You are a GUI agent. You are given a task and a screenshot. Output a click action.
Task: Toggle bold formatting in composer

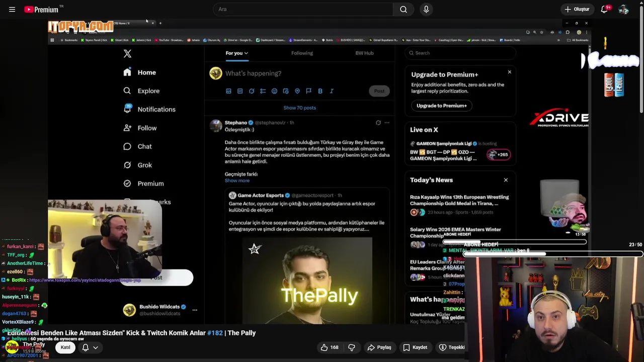pyautogui.click(x=320, y=91)
